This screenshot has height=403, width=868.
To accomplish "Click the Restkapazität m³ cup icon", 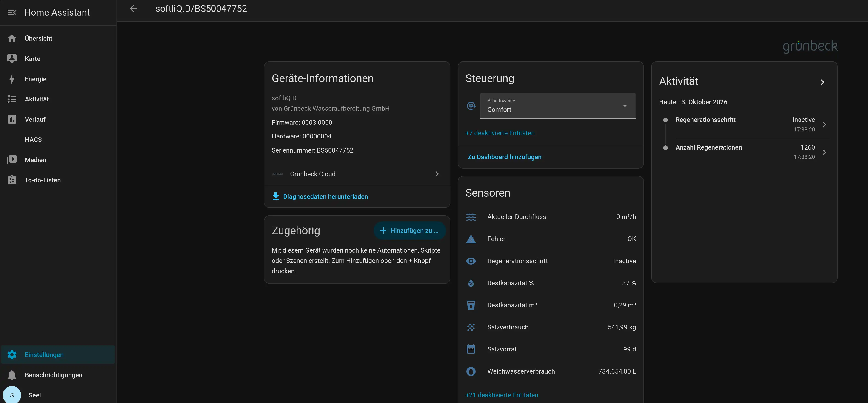I will pos(471,305).
